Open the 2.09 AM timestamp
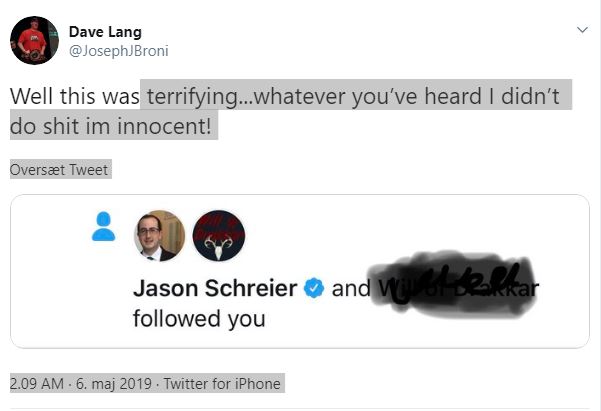Screen dimensions: 601x411 coord(35,383)
